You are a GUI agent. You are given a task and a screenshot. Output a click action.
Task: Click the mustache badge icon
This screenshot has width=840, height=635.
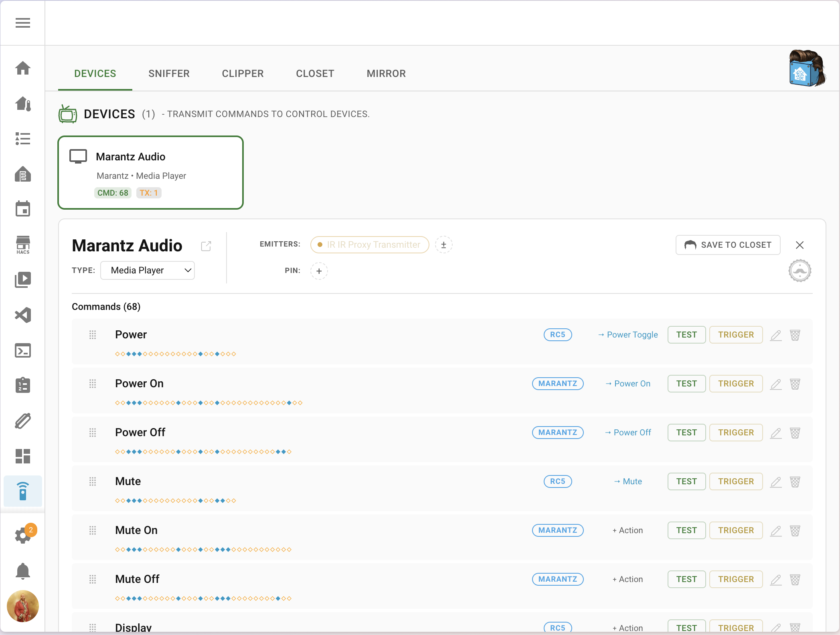(800, 271)
